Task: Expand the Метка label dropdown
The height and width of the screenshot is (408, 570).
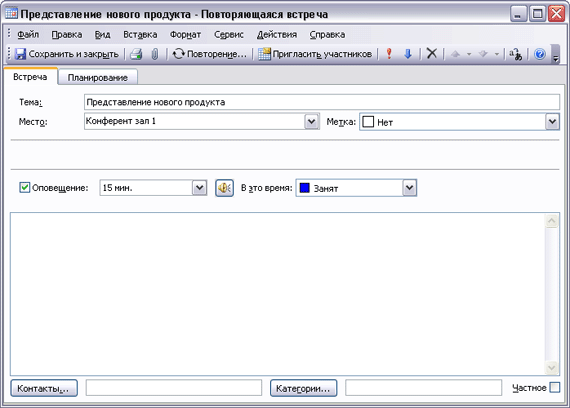Action: click(552, 121)
